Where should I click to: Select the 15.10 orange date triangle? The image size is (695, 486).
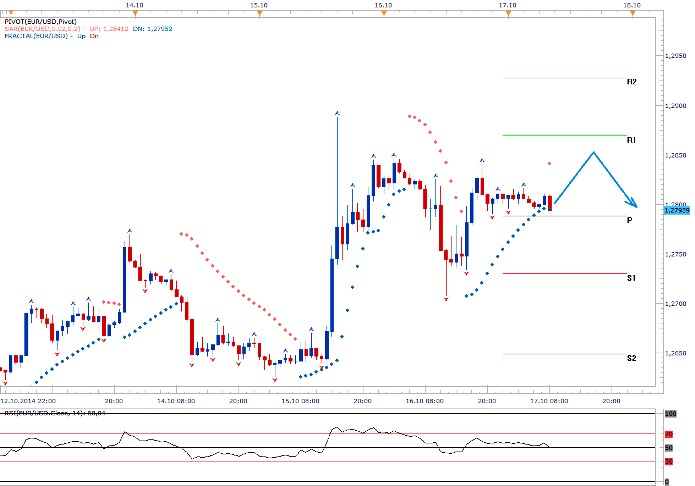(x=260, y=12)
